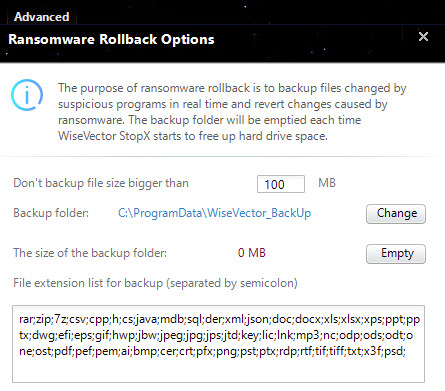The image size is (445, 391).
Task: Click the Change button for backup folder
Action: click(396, 214)
